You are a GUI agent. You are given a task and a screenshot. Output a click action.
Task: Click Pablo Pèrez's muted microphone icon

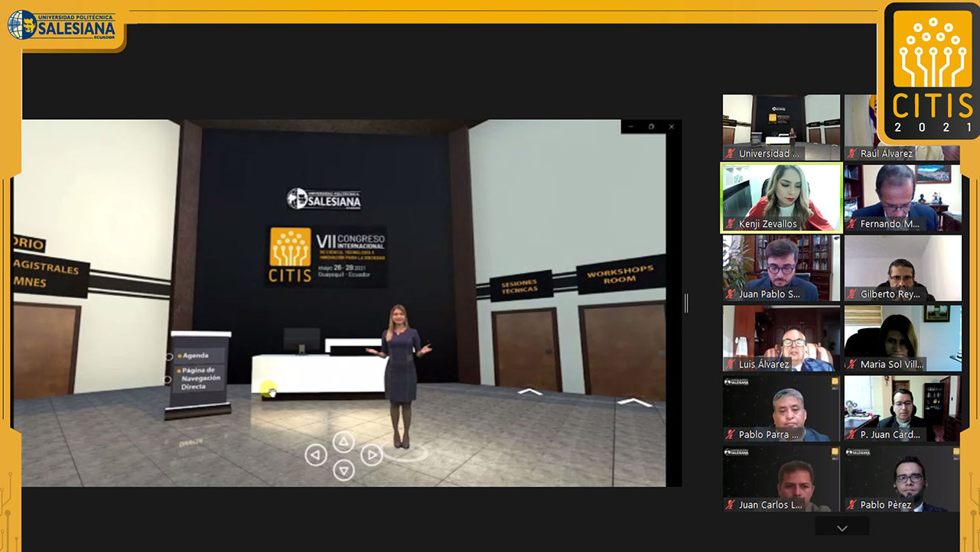click(852, 505)
